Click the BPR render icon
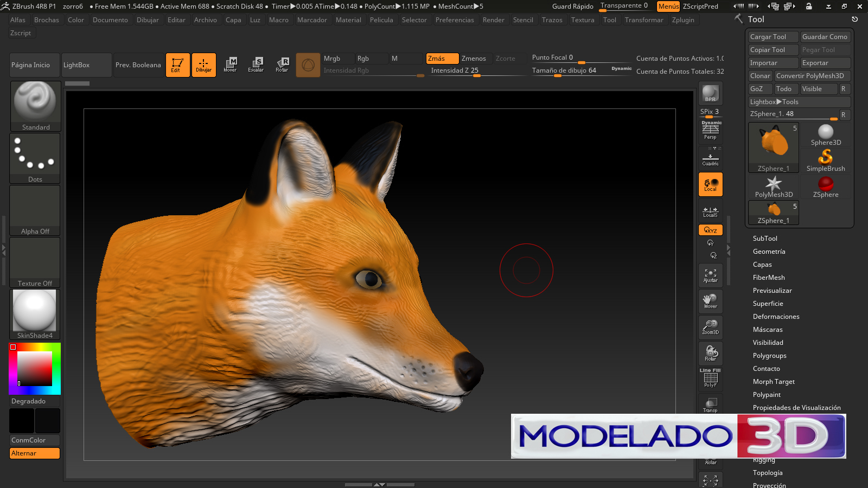Viewport: 868px width, 488px height. coord(710,94)
